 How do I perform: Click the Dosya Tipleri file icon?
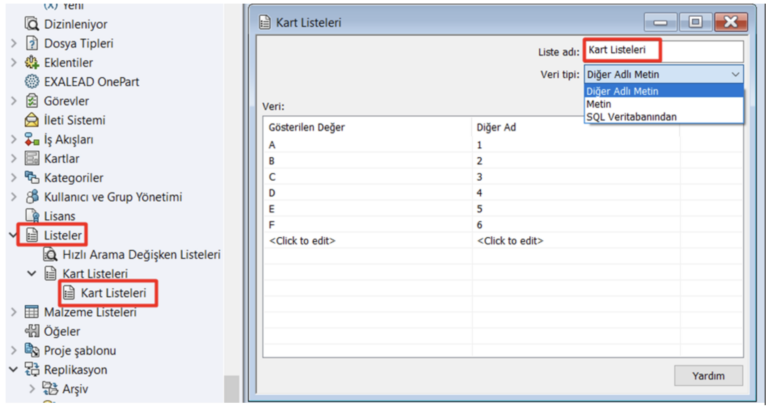tap(31, 43)
